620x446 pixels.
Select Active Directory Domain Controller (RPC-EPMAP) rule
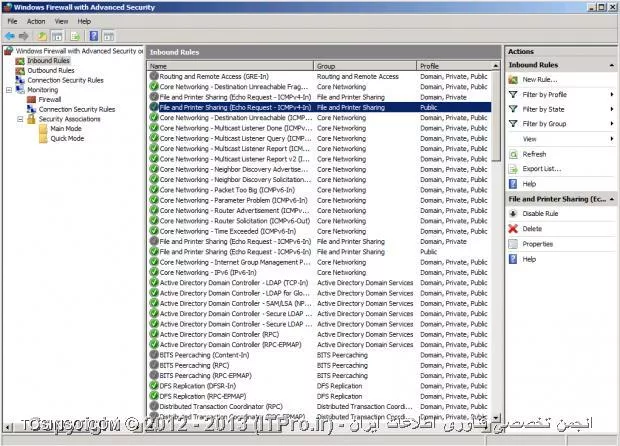coord(320,345)
